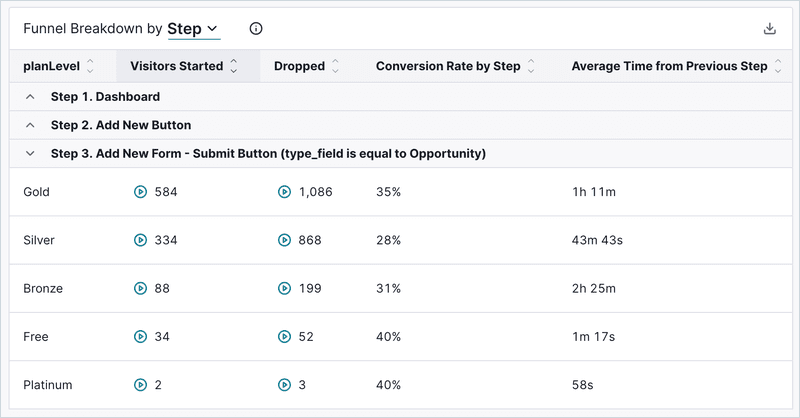Play Silver visitors started replay icon

pyautogui.click(x=141, y=240)
